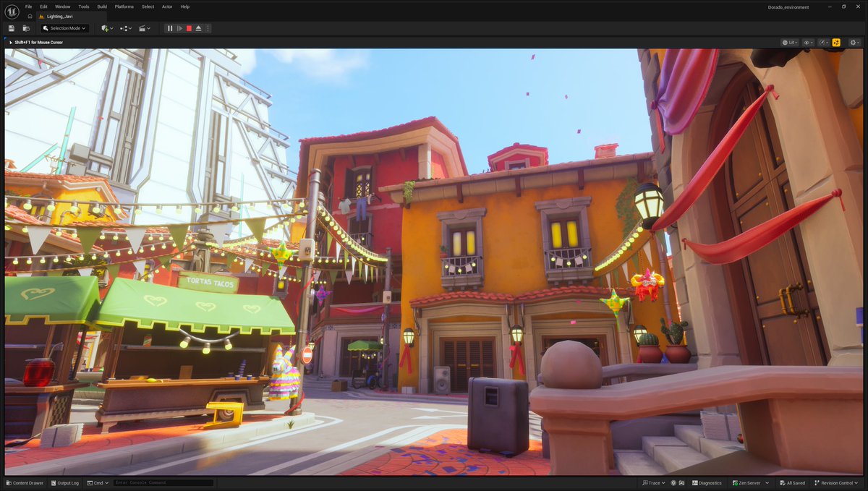Open the Revision Control menu

838,483
